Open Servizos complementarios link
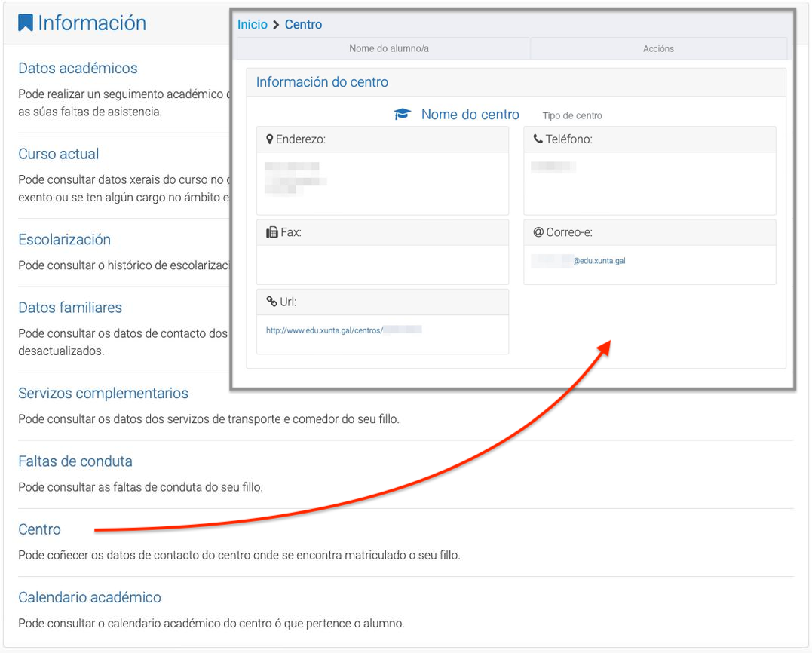812x653 pixels. point(103,394)
